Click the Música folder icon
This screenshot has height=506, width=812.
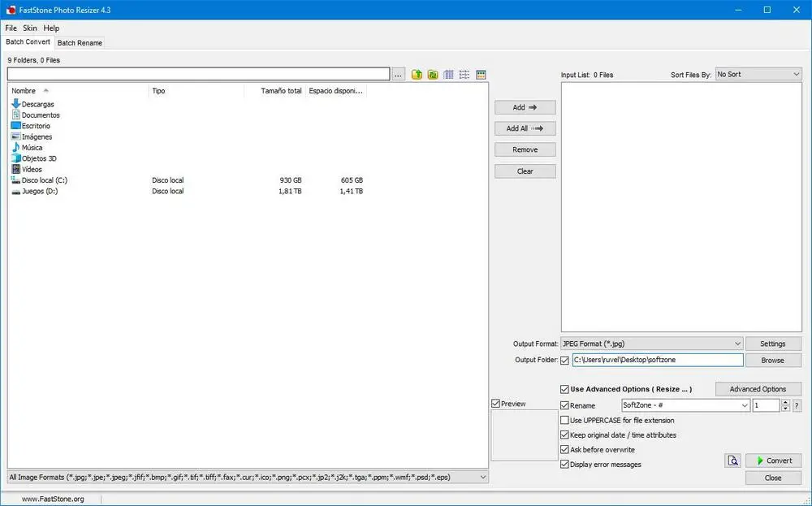point(15,148)
